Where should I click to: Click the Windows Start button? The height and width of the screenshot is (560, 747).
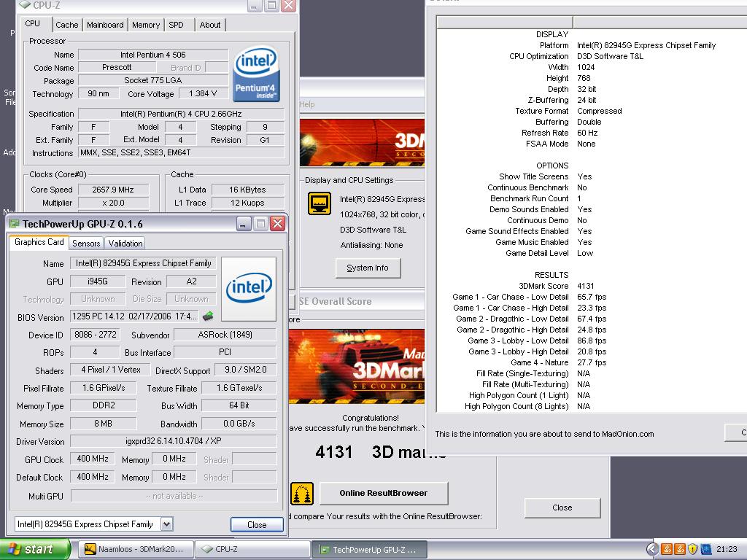[x=35, y=549]
